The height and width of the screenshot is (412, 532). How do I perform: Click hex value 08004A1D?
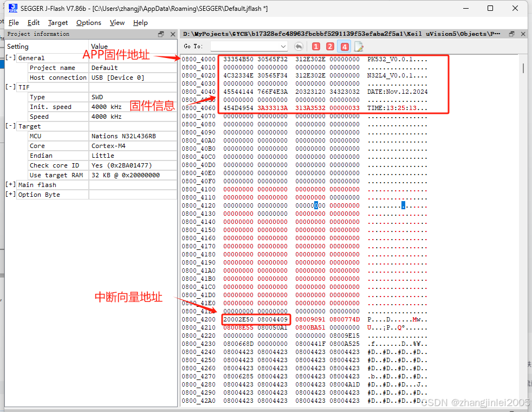click(x=345, y=384)
